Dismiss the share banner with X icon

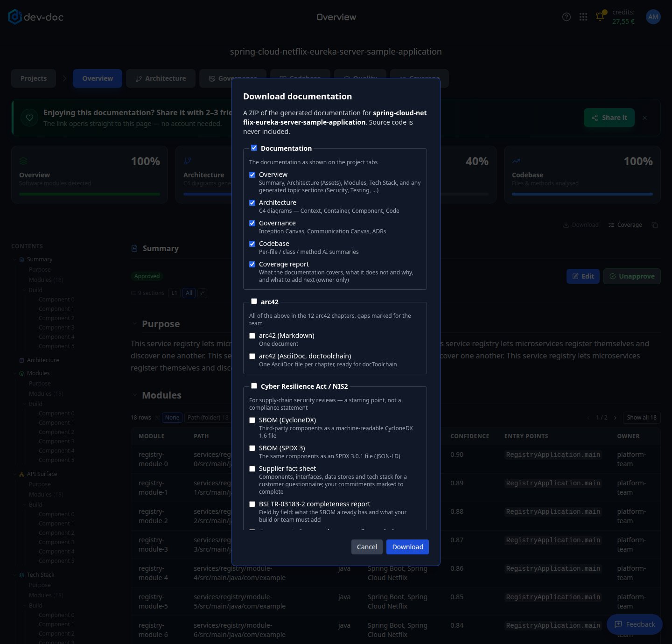pos(644,118)
